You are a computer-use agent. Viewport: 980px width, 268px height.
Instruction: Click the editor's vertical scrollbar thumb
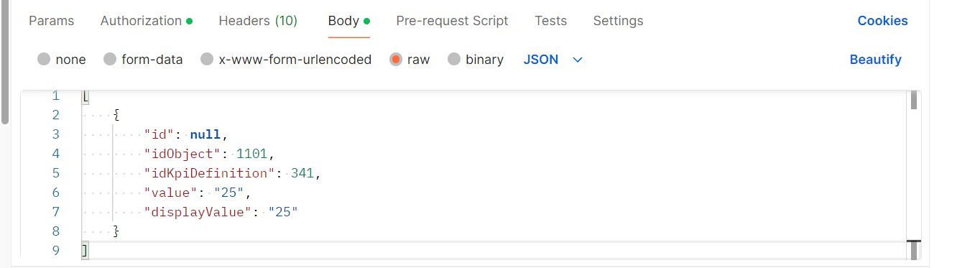914,100
